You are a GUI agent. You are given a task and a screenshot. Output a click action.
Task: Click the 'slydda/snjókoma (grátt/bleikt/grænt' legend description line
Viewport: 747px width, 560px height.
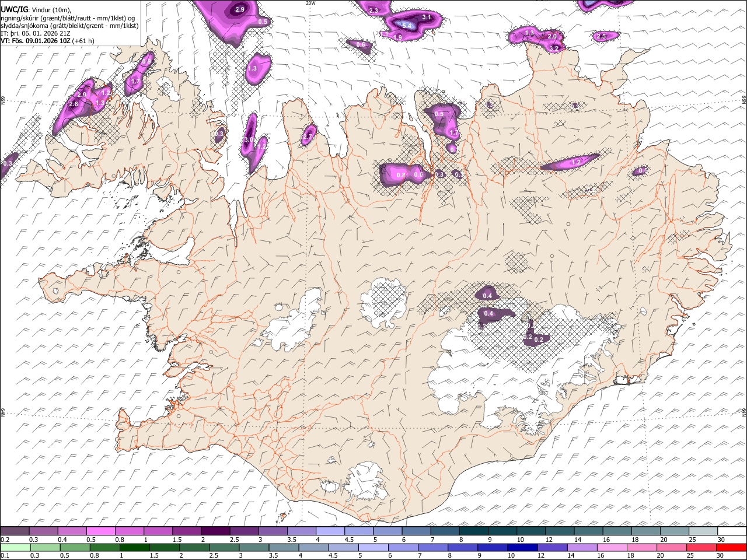tap(69, 26)
